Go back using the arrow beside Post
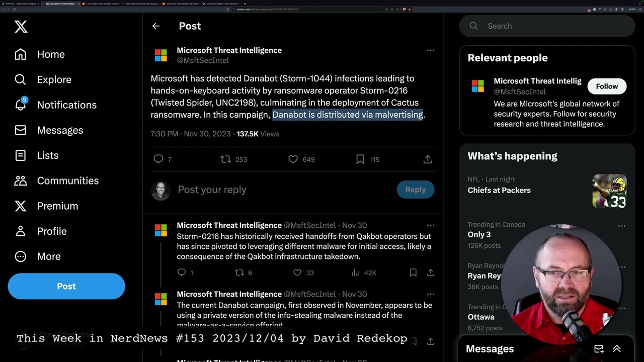Image resolution: width=644 pixels, height=362 pixels. [x=156, y=26]
